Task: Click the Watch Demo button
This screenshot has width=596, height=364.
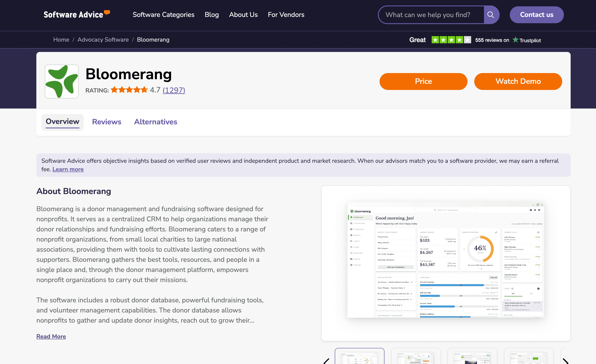Action: tap(518, 81)
